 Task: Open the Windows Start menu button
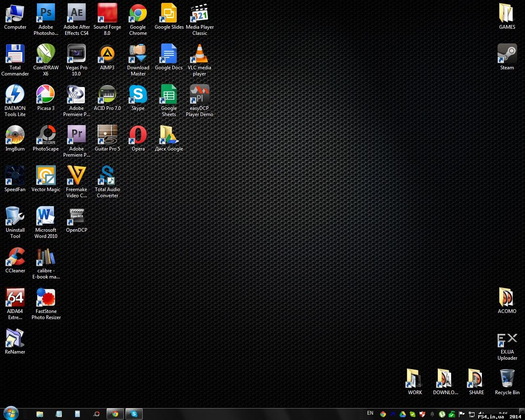coord(11,413)
